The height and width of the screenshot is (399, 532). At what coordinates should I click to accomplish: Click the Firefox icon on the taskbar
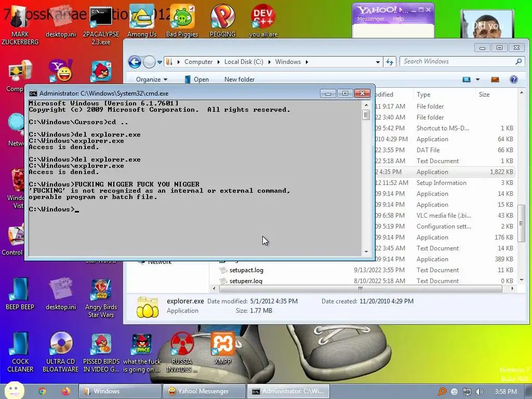coord(66,392)
